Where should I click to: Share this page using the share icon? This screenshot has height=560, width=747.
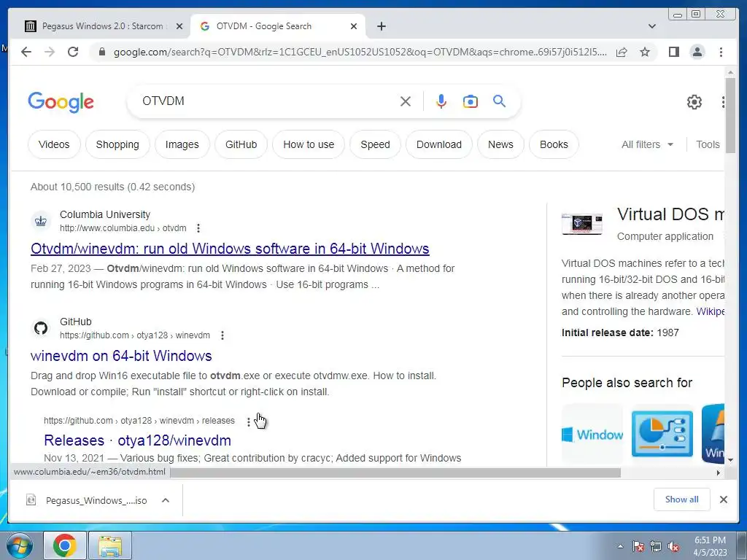click(622, 52)
